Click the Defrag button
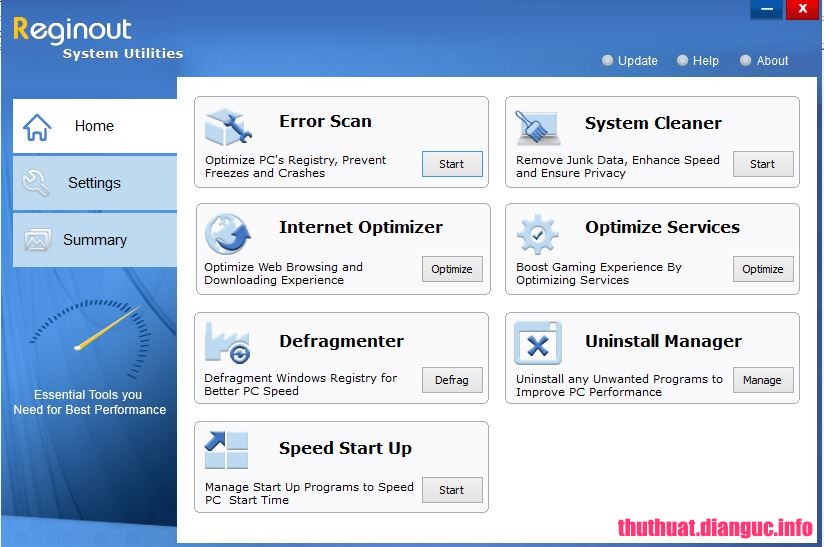 tap(452, 380)
